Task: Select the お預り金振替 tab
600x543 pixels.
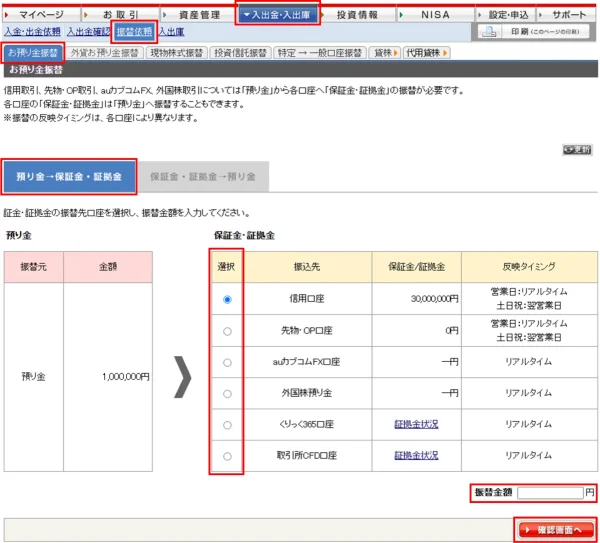Action: coord(33,52)
